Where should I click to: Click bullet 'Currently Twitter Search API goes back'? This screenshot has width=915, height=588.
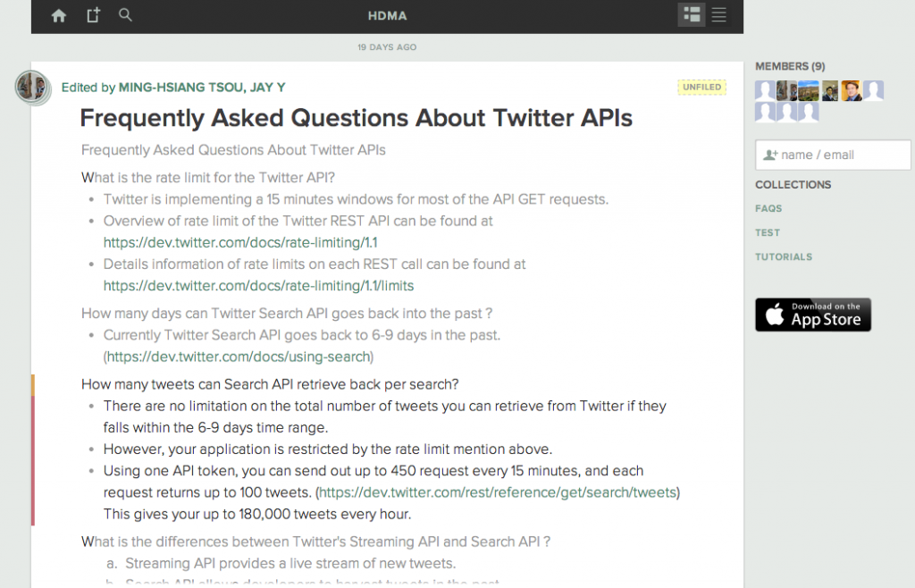(302, 335)
